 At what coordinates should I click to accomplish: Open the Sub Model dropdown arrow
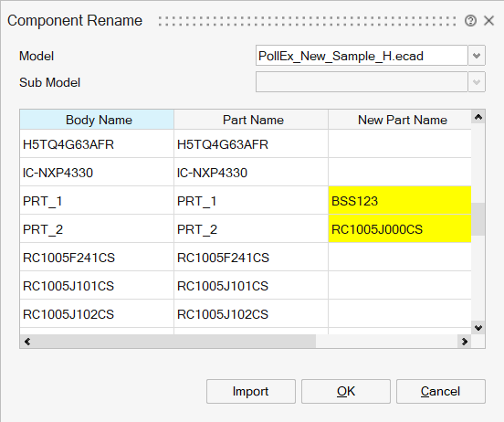point(477,82)
